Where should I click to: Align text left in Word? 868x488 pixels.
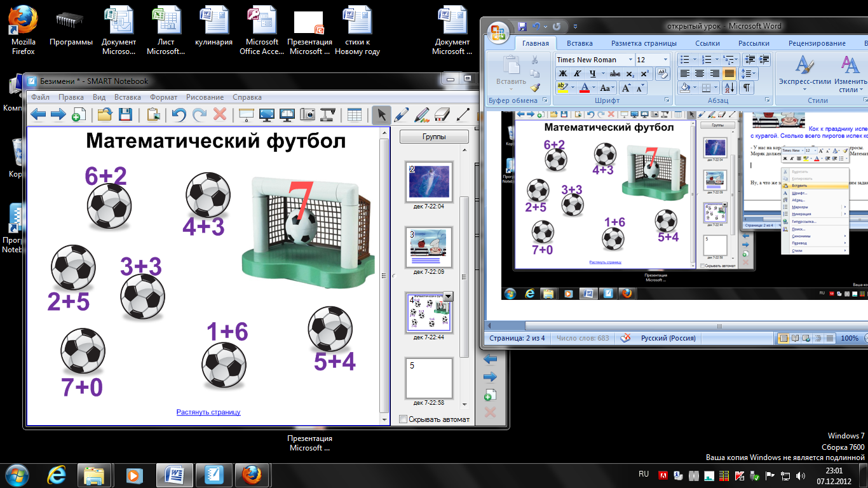(684, 74)
